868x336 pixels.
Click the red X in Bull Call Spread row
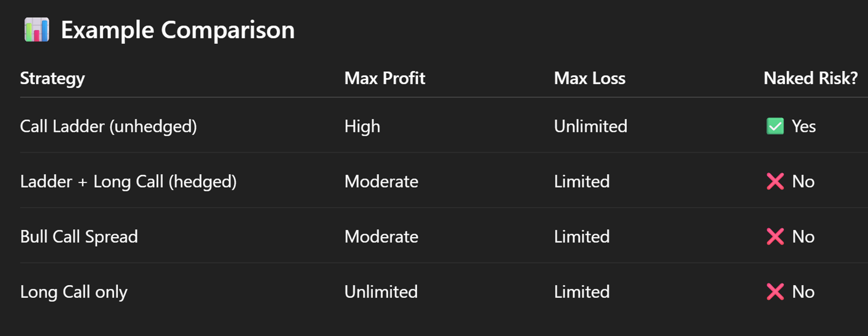point(775,237)
